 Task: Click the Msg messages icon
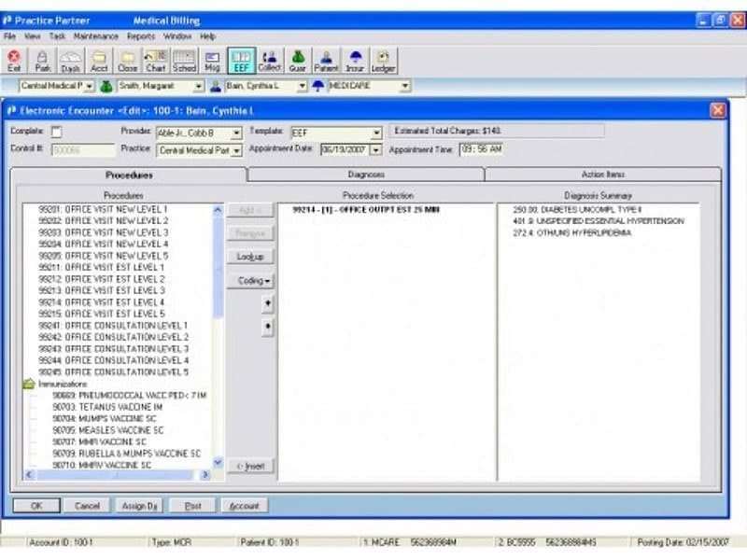212,61
